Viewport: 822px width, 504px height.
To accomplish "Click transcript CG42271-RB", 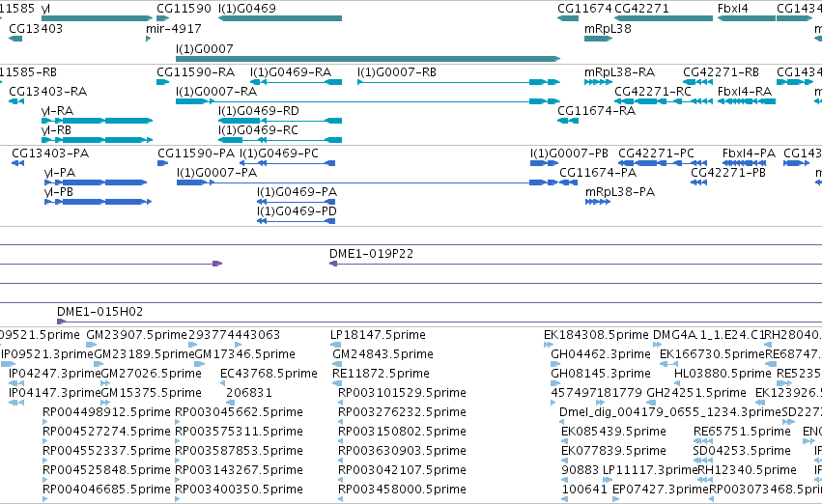I will [721, 71].
